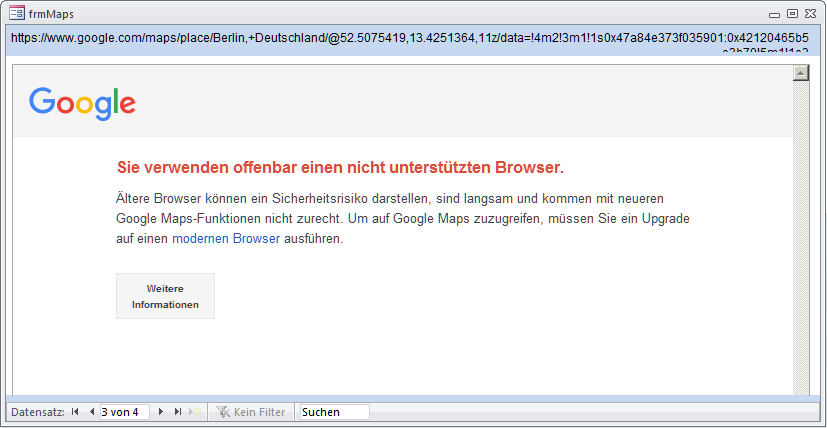Go to the next record
The height and width of the screenshot is (428, 827).
tap(161, 412)
